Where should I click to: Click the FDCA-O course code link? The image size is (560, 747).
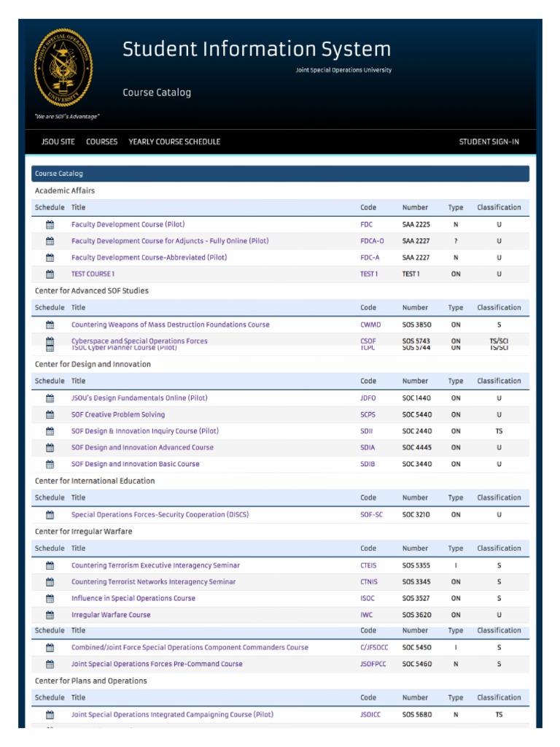tap(372, 241)
